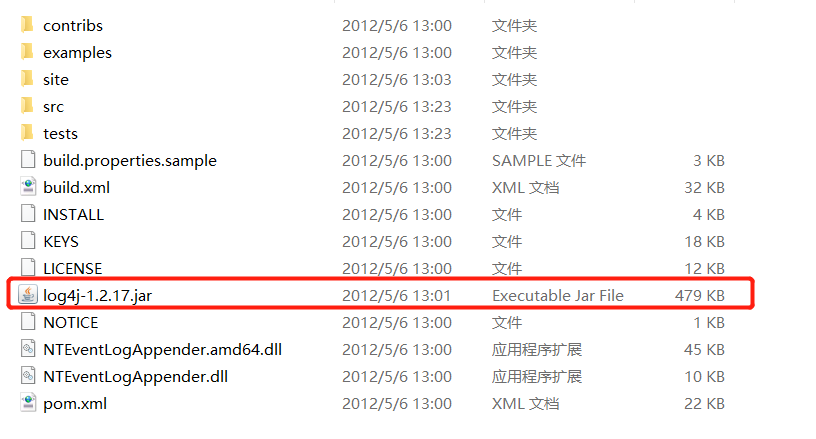Click the src folder icon
Image resolution: width=816 pixels, height=439 pixels.
[x=28, y=106]
